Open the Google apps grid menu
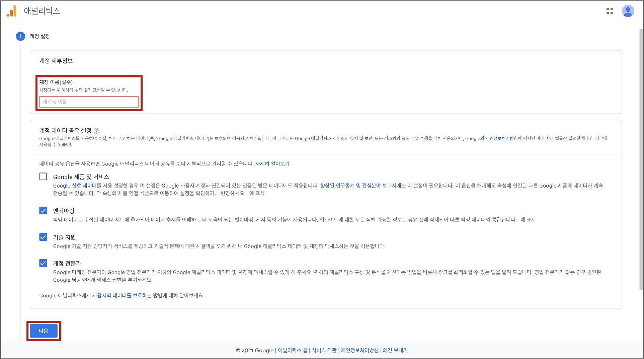Image resolution: width=644 pixels, height=359 pixels. point(610,11)
